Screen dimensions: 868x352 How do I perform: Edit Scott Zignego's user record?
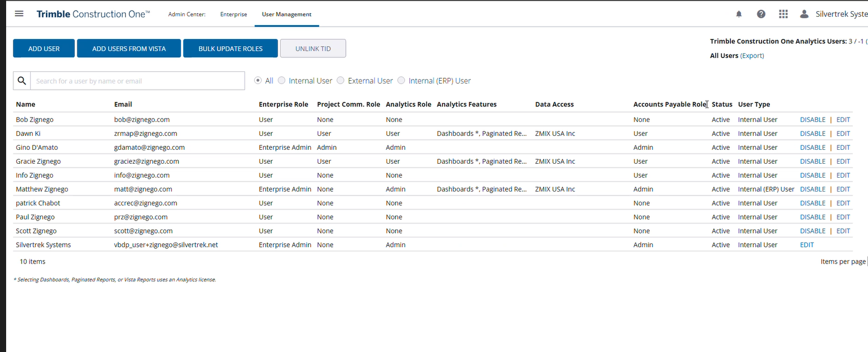[843, 231]
